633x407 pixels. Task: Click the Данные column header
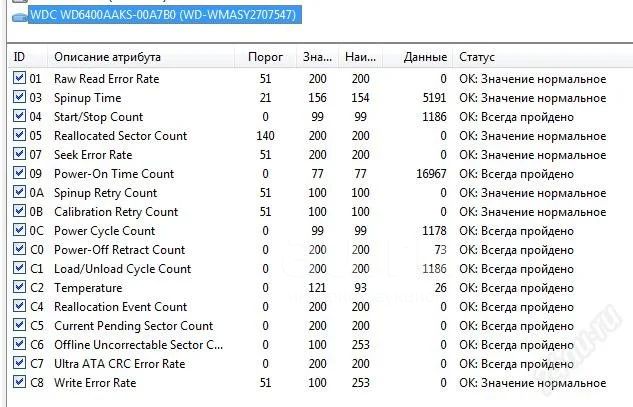(424, 57)
